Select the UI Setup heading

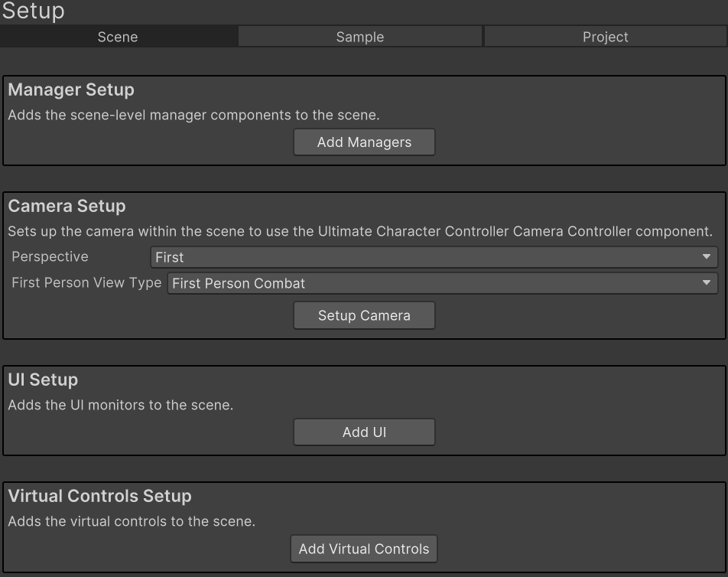[43, 380]
